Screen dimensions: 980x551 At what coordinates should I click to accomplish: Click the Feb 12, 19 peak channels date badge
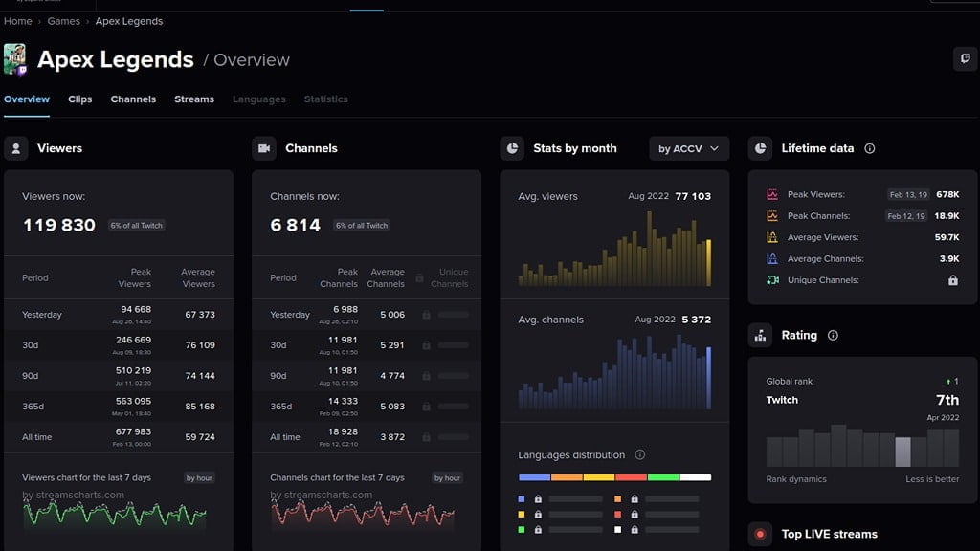tap(906, 216)
